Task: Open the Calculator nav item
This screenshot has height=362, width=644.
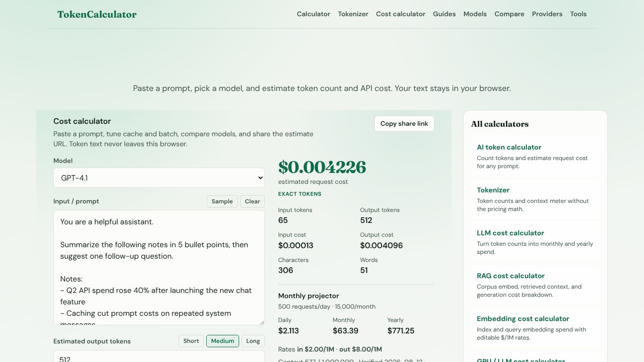Action: pos(313,14)
